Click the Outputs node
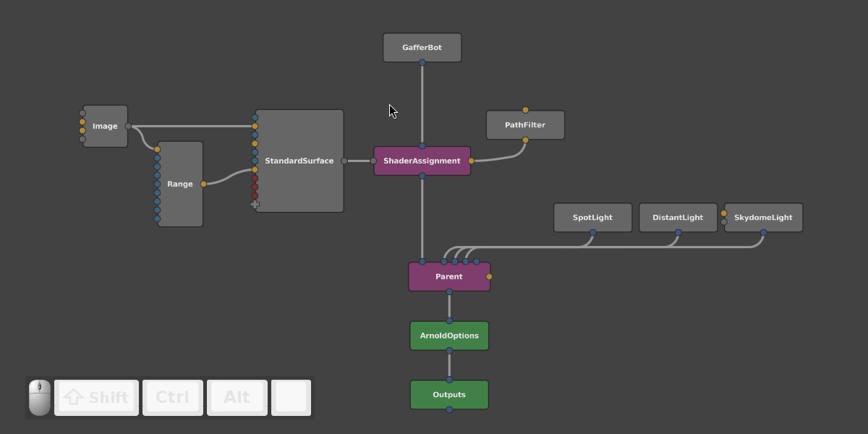This screenshot has height=434, width=868. click(449, 395)
